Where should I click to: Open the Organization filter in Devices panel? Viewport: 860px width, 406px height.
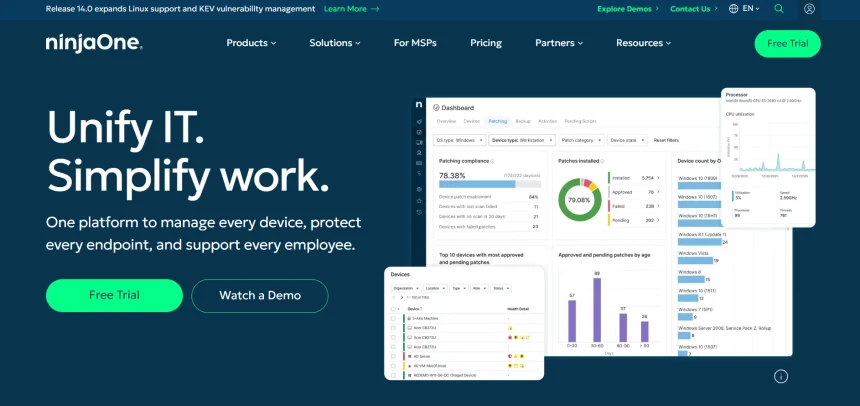coord(406,288)
